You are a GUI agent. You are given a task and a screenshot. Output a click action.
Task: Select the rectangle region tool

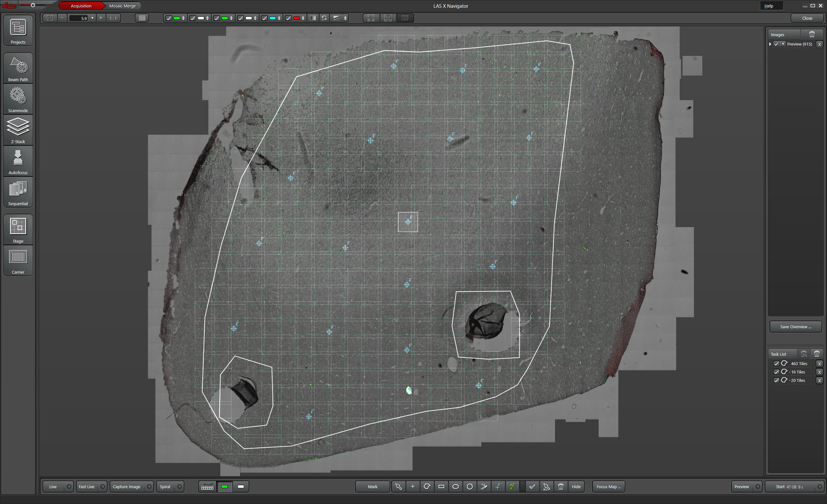[441, 487]
